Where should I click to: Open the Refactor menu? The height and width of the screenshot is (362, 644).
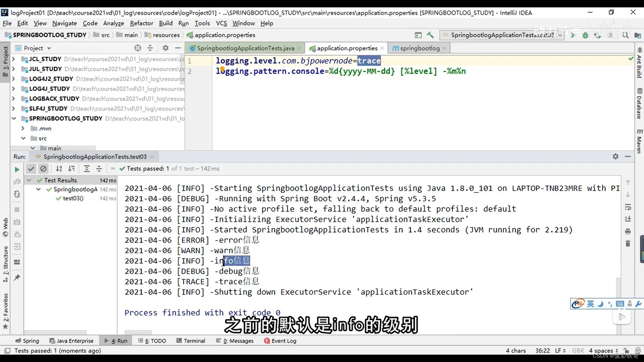click(x=142, y=23)
